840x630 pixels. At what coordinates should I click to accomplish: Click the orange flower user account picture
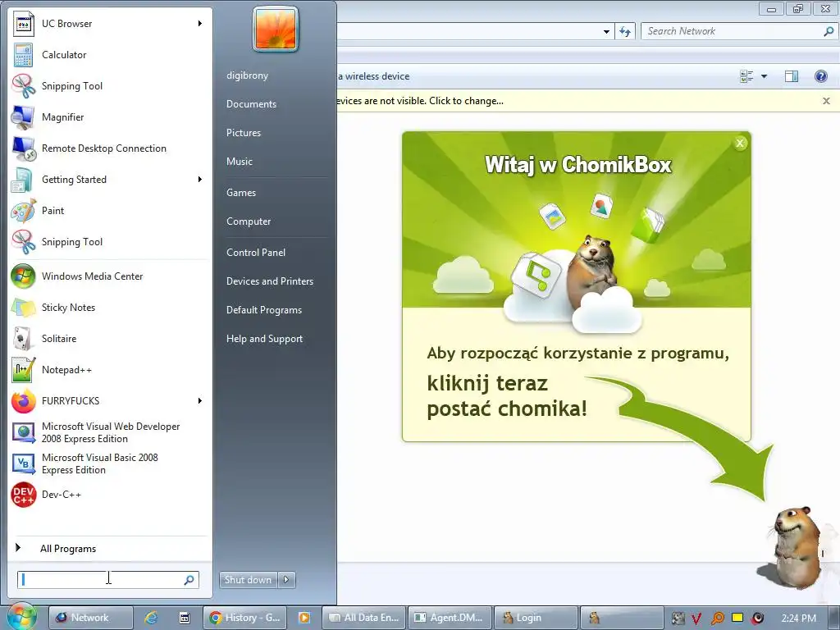coord(276,30)
